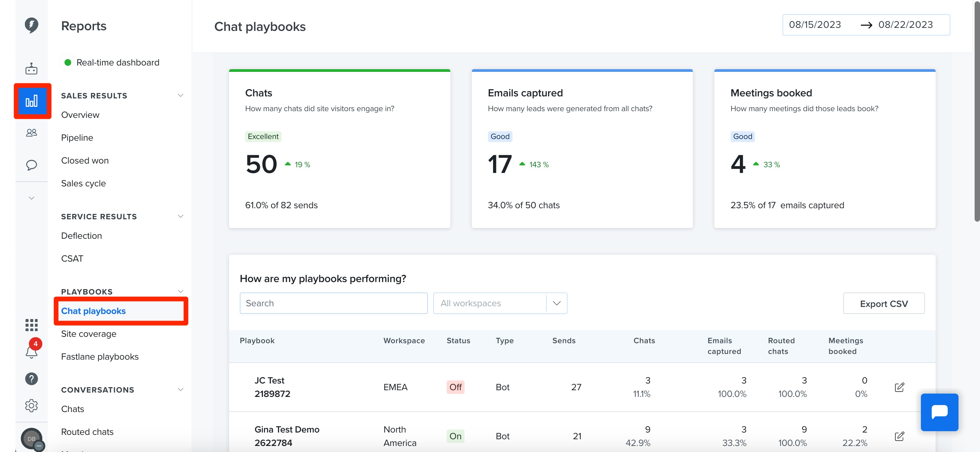
Task: Sort table by the Sends column header
Action: click(564, 341)
